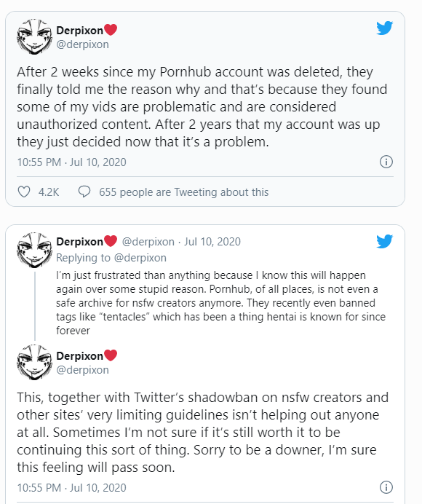Open the 10:55 PM · Jul 10, 2020 timestamp of first tweet
Screen dimensions: 422x504
point(71,162)
